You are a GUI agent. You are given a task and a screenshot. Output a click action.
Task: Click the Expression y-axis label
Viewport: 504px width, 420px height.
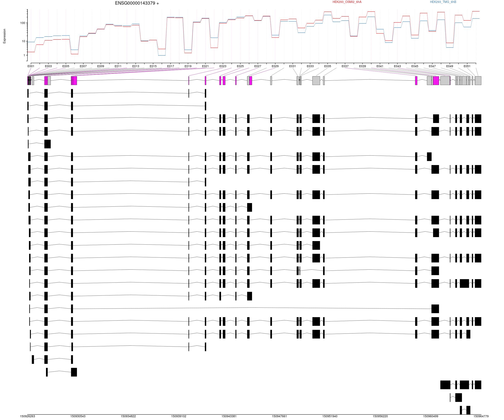tap(4, 36)
